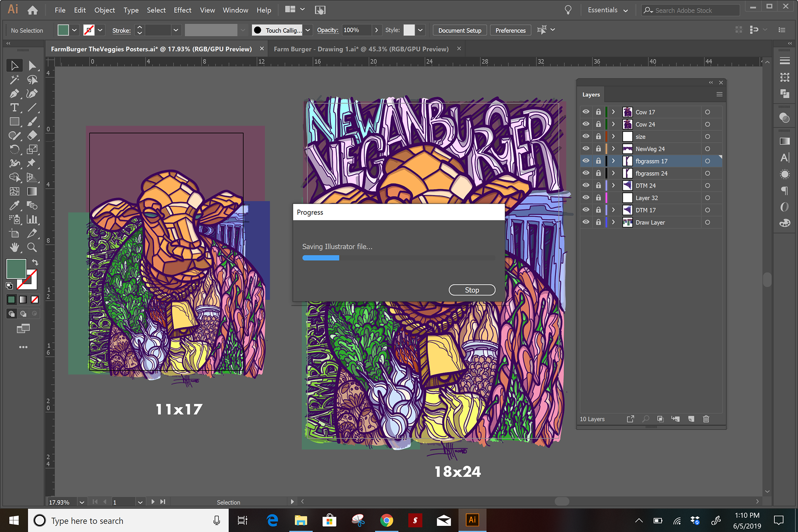Unlock the Layer 32 lock
The height and width of the screenshot is (532, 798).
coord(598,198)
